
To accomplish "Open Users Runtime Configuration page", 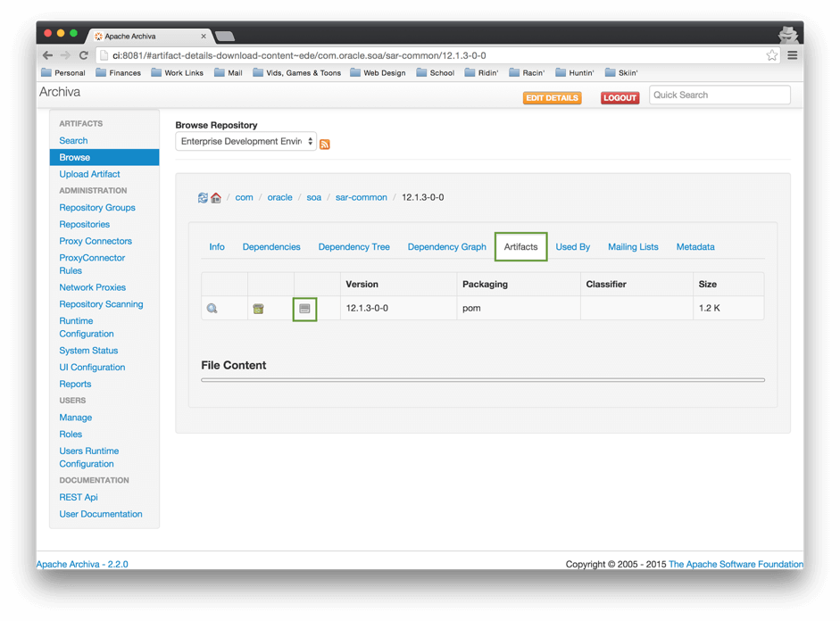I will (x=89, y=457).
